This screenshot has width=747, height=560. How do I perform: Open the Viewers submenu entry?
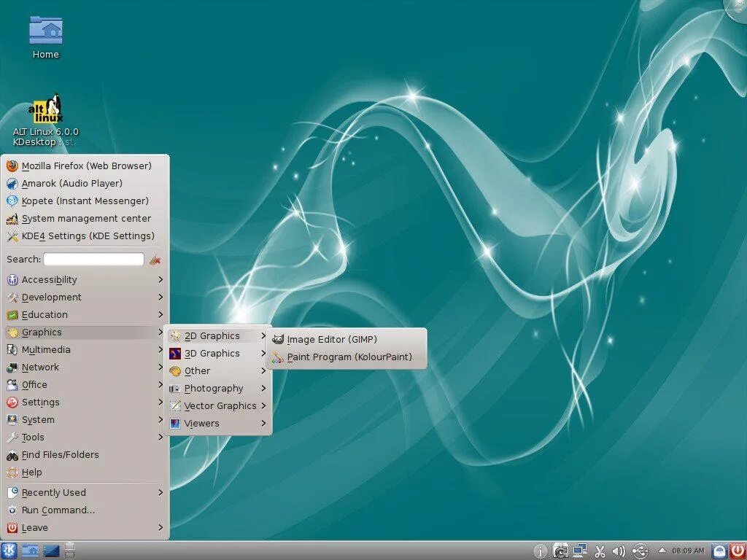pyautogui.click(x=217, y=424)
